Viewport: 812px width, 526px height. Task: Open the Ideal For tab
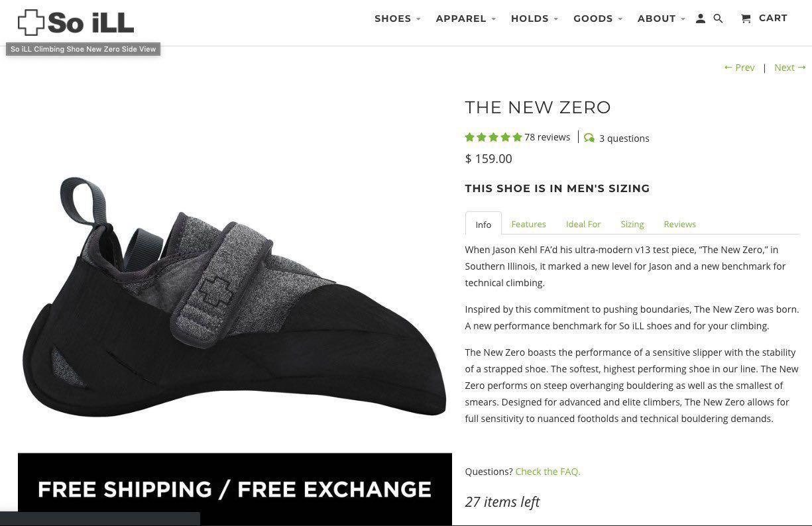point(583,224)
